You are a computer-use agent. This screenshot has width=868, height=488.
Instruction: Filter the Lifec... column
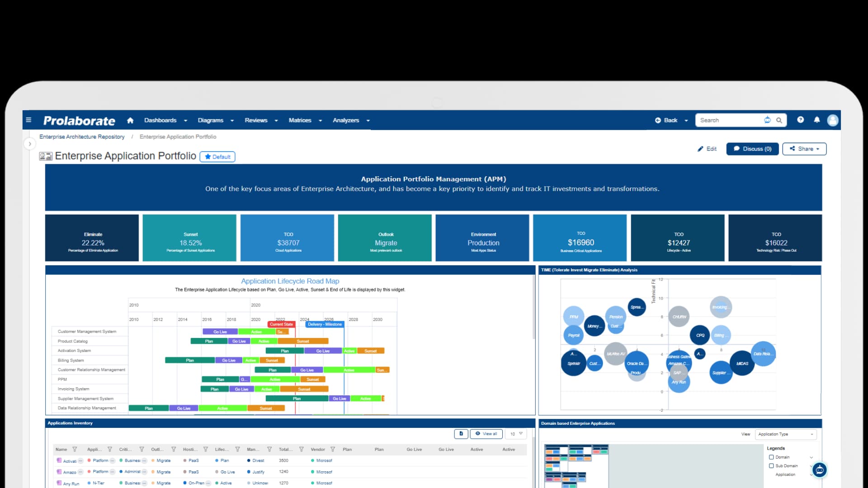click(x=237, y=450)
